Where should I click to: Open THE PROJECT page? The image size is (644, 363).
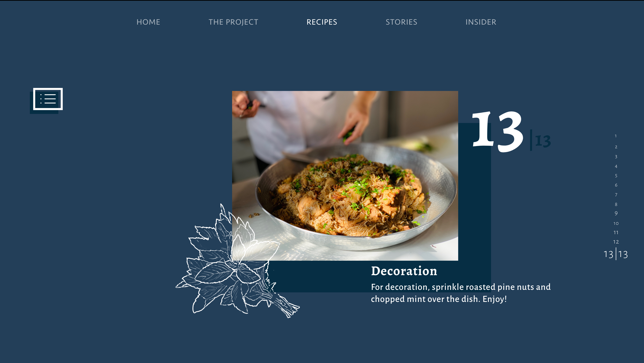(233, 22)
